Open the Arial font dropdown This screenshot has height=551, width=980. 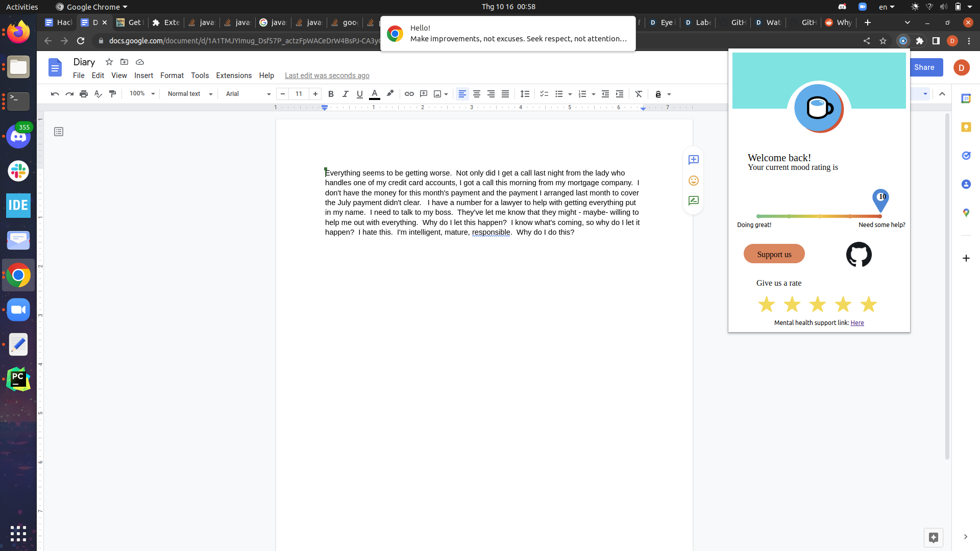pos(248,94)
